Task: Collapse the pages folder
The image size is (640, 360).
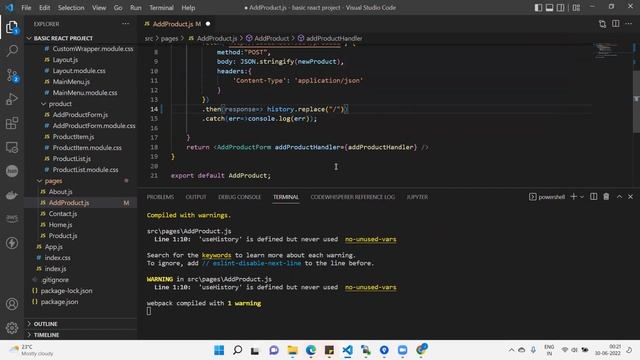Action: click(x=81, y=180)
